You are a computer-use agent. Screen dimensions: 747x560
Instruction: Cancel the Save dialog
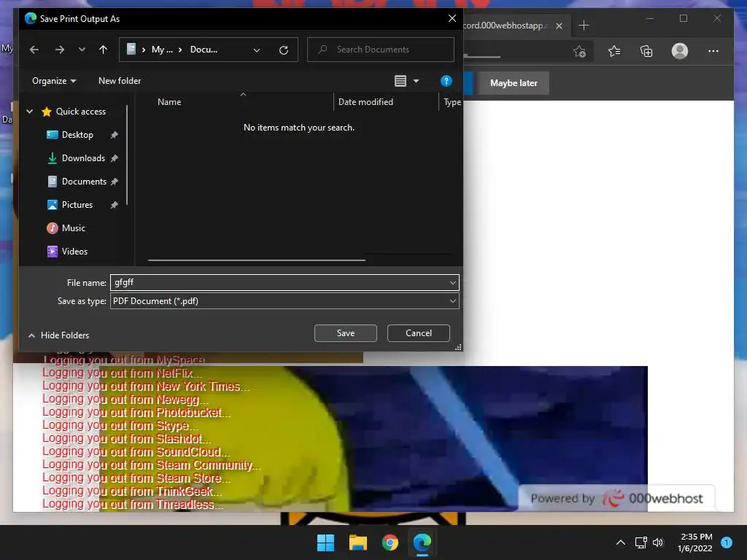pos(418,333)
